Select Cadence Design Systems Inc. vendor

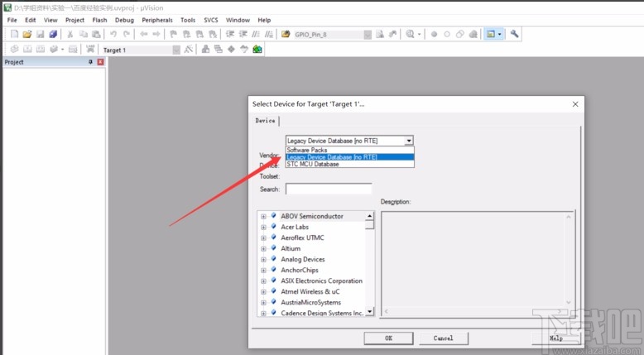click(322, 313)
